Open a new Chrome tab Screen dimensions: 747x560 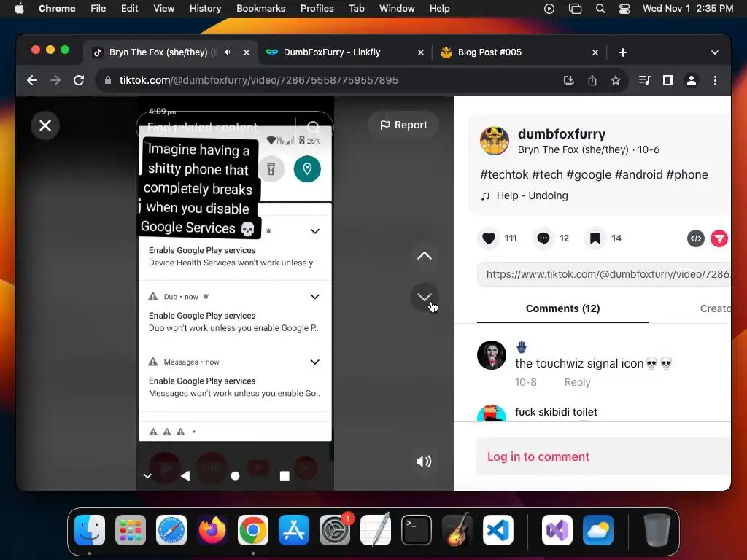pyautogui.click(x=623, y=52)
